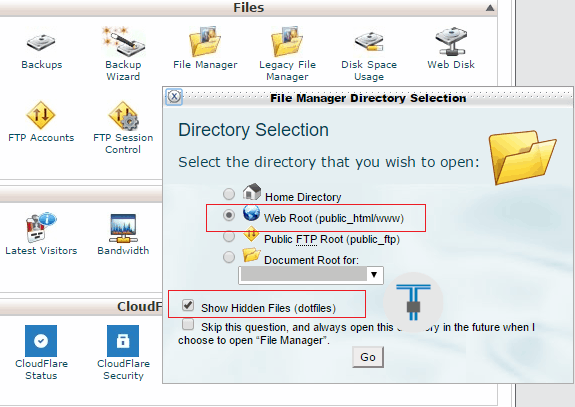Close the Directory Selection dialog with X
The image size is (575, 407).
(174, 97)
